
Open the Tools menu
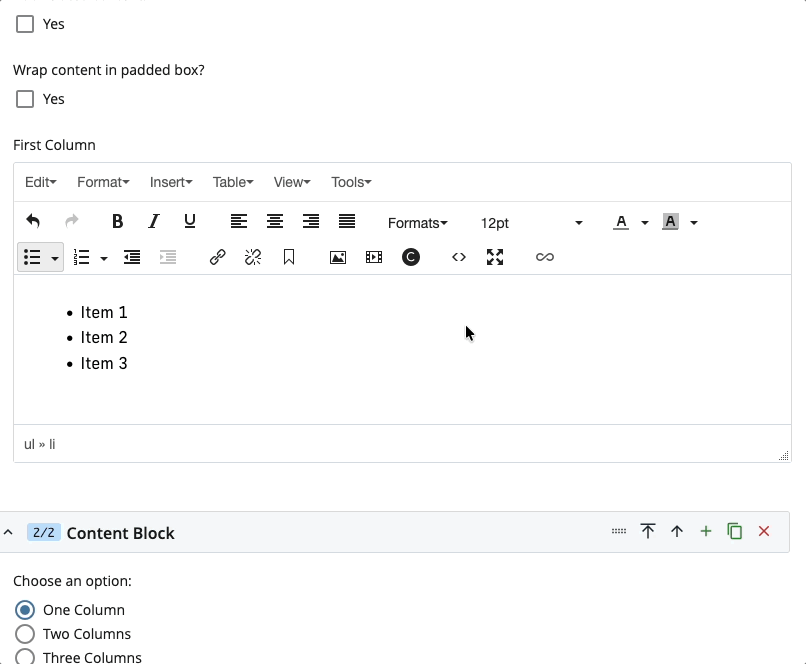(x=351, y=182)
